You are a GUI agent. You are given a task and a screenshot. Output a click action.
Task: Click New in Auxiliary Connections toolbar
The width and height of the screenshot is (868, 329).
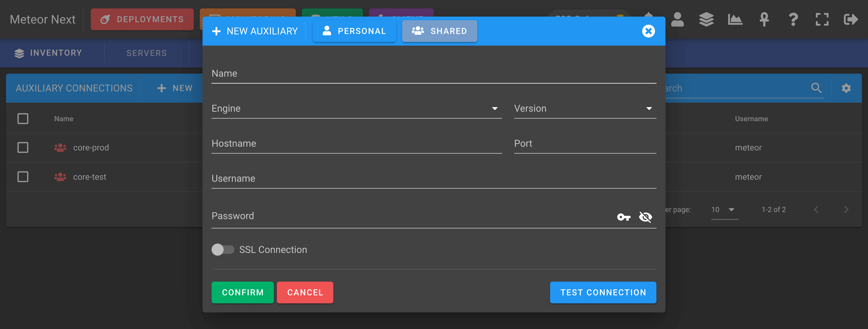click(x=175, y=88)
